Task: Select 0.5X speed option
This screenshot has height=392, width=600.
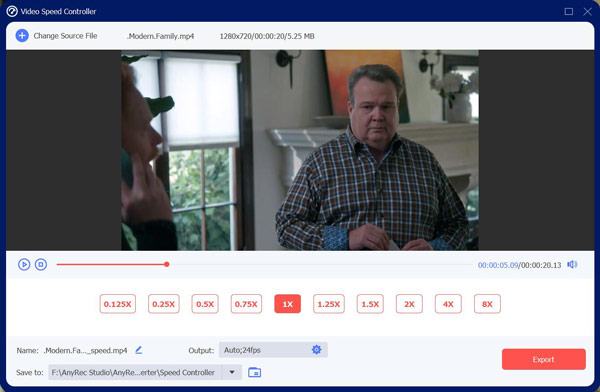Action: tap(205, 304)
